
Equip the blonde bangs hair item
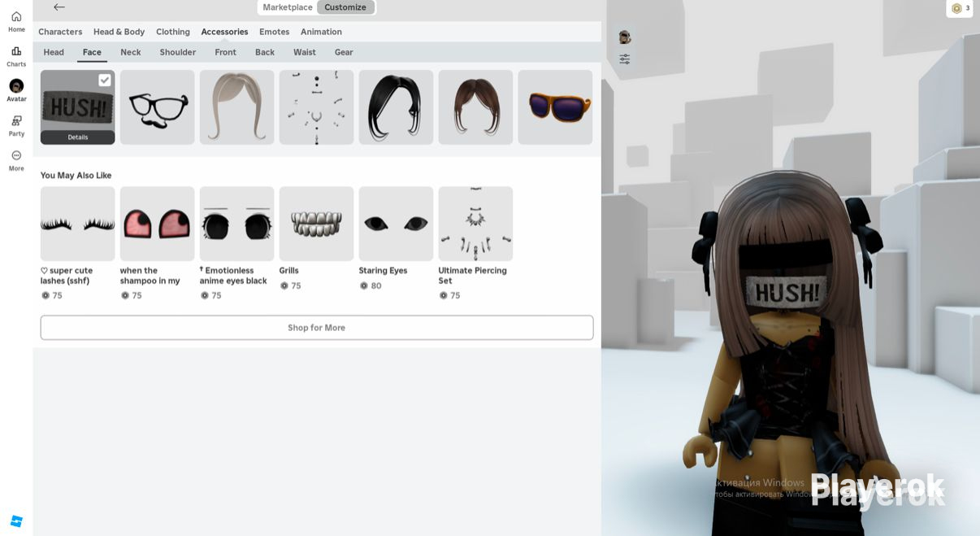[x=237, y=107]
